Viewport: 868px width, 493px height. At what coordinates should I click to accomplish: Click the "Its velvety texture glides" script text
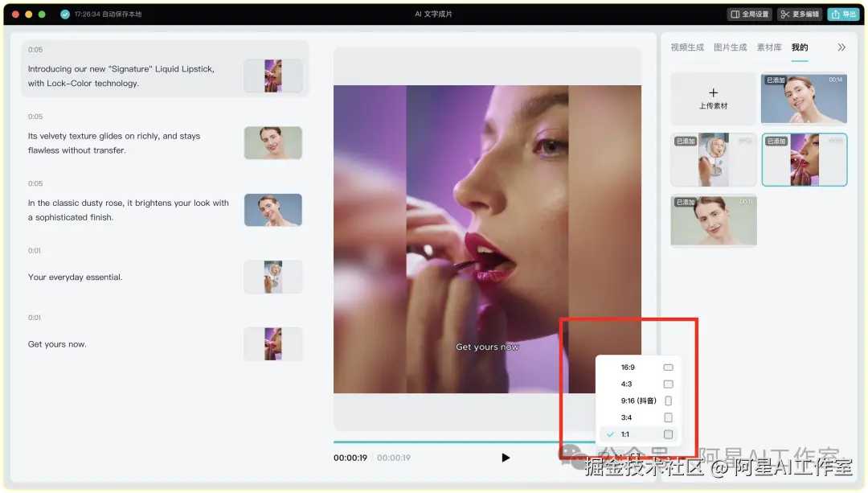tap(114, 143)
